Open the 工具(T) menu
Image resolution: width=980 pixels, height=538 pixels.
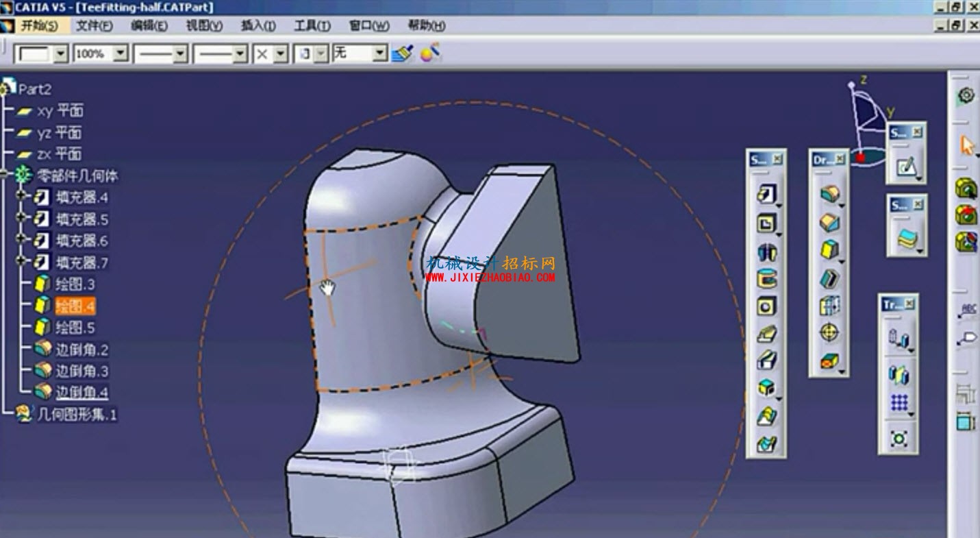(x=312, y=26)
